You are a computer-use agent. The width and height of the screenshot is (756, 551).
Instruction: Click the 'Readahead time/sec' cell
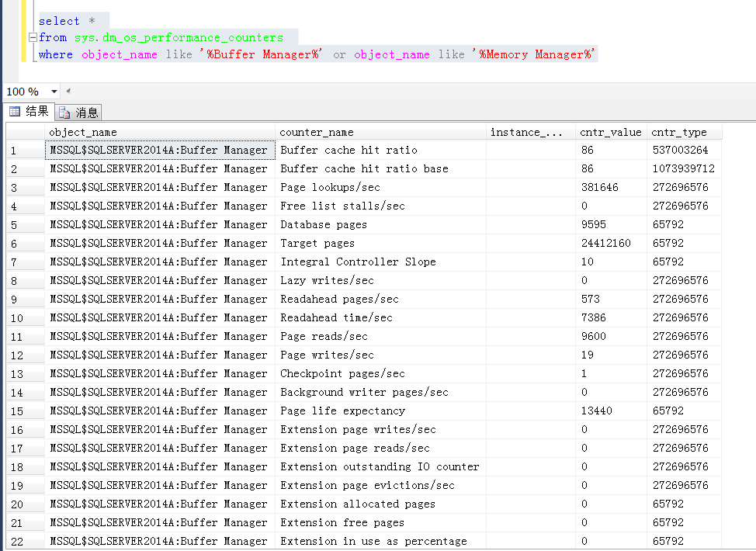coord(381,318)
